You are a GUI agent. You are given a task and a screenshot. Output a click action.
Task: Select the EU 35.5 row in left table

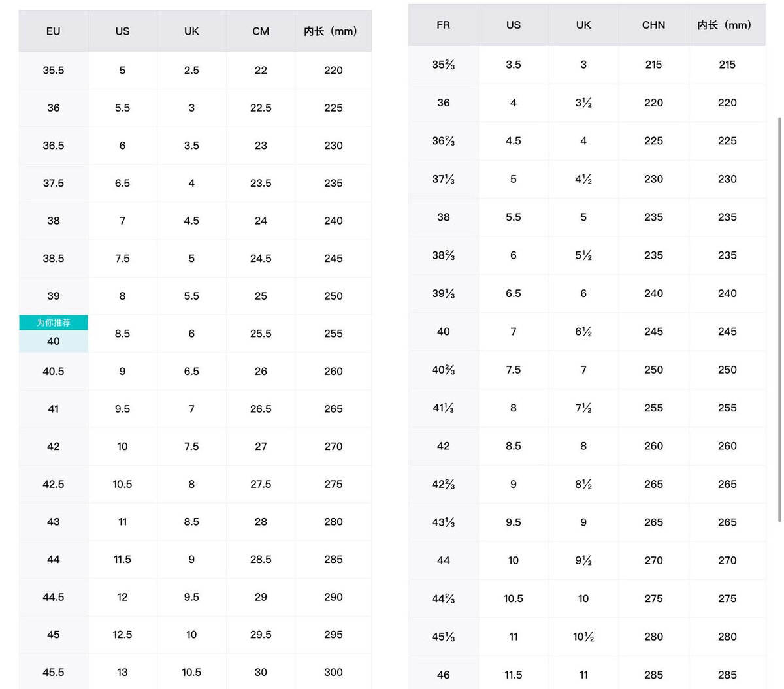point(195,70)
